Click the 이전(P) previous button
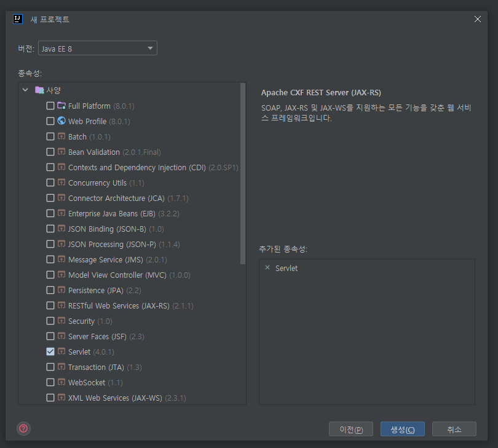The height and width of the screenshot is (448, 498). [351, 430]
